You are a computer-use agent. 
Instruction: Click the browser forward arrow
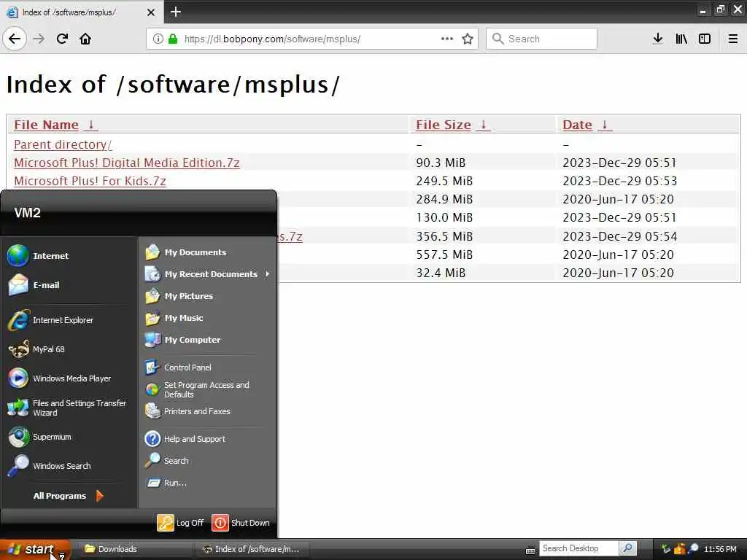tap(39, 39)
